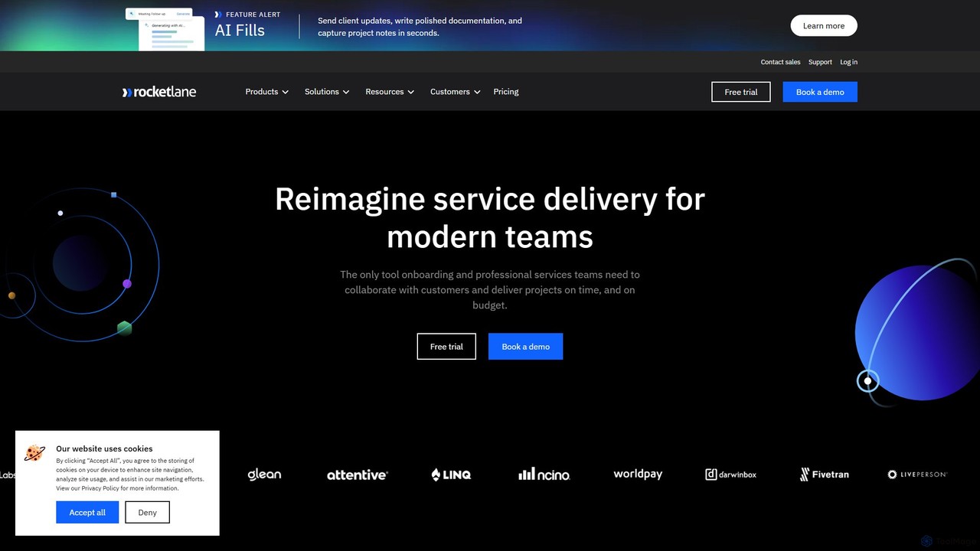Viewport: 980px width, 551px height.
Task: Click the AI Fills preview thumbnail
Action: (165, 29)
